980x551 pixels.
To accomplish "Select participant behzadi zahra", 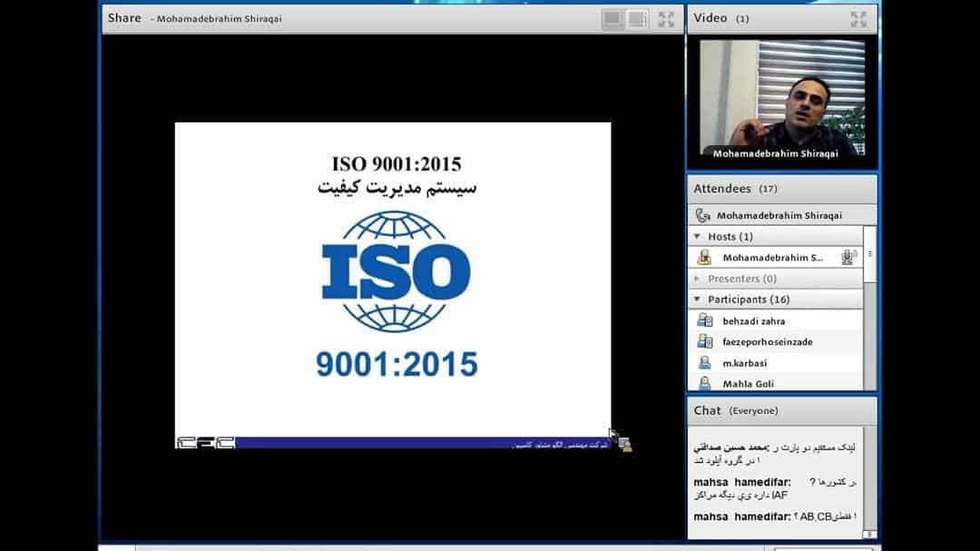I will click(x=775, y=320).
